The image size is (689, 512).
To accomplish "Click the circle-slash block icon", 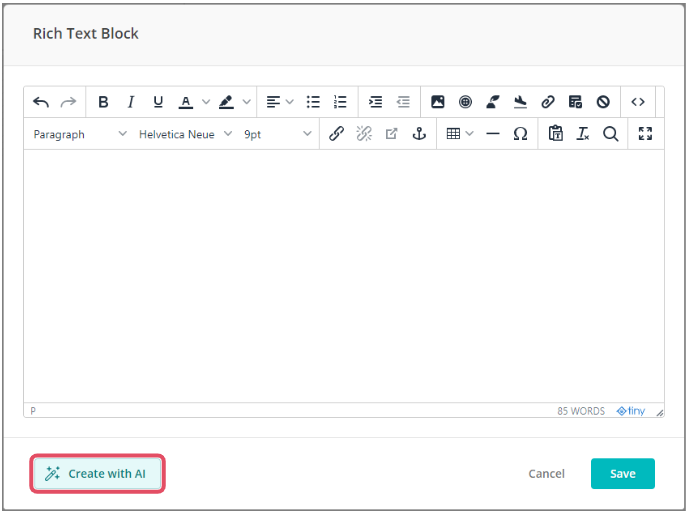I will click(x=603, y=102).
